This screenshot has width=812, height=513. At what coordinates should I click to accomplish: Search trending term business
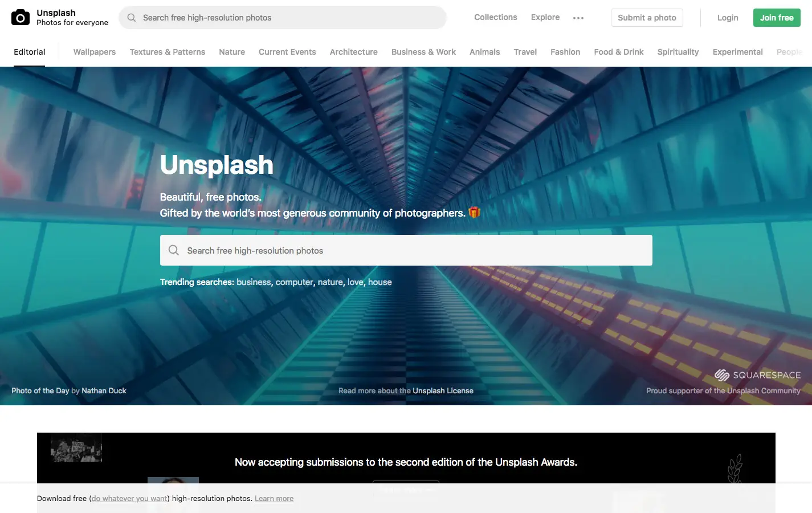tap(254, 282)
